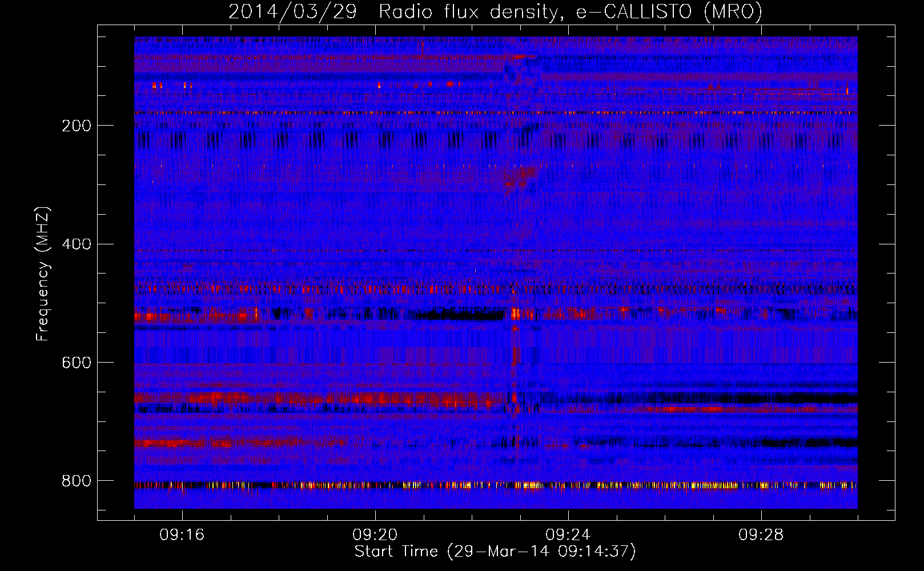Viewport: 924px width, 571px height.
Task: Click the 200 frequency tick label
Action: [77, 126]
